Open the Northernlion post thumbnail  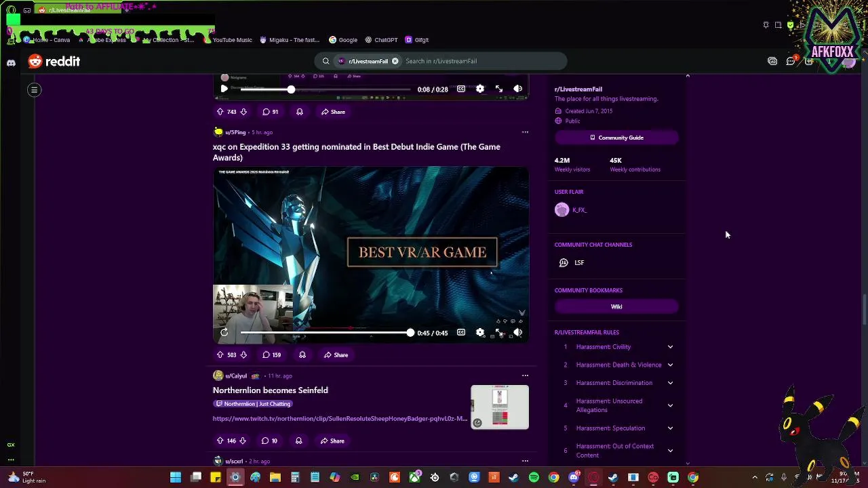click(x=500, y=407)
